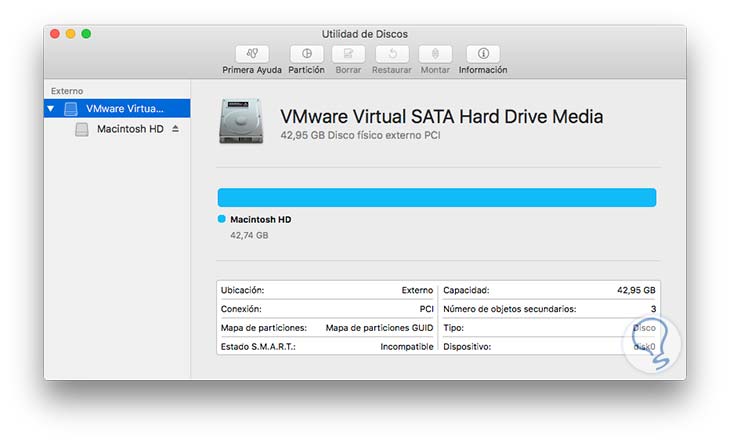The height and width of the screenshot is (443, 730).
Task: Open the Información toolbar button
Action: (483, 54)
